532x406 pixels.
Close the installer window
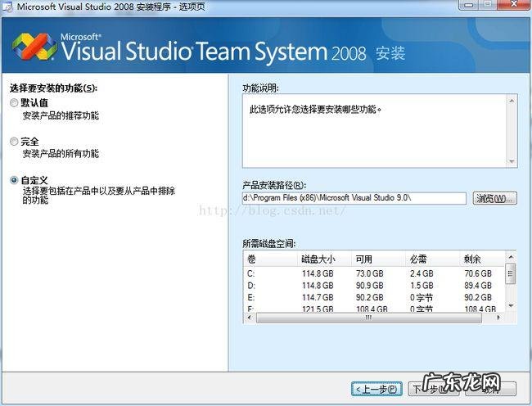pos(514,5)
